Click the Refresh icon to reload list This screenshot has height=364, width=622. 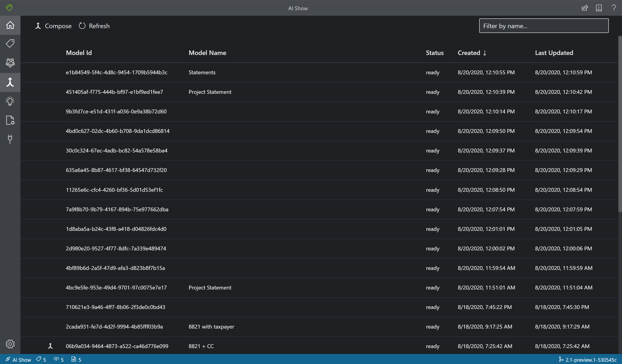(x=82, y=26)
